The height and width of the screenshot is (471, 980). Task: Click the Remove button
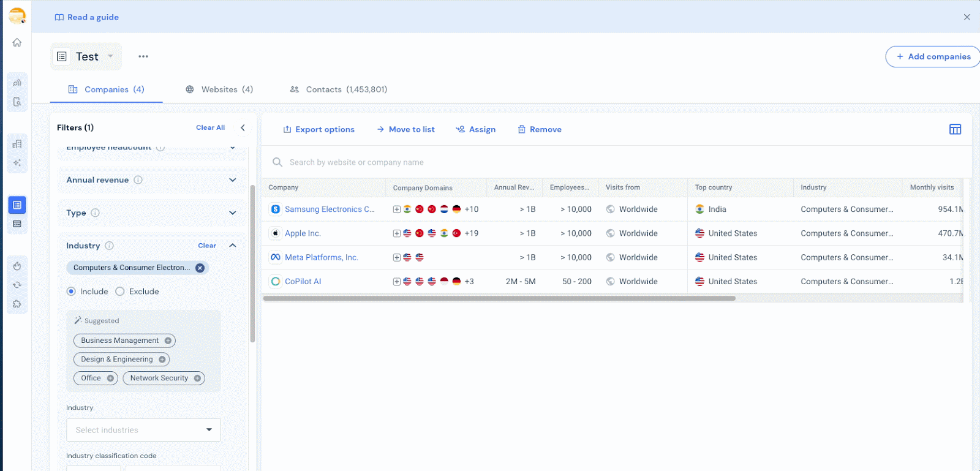540,129
